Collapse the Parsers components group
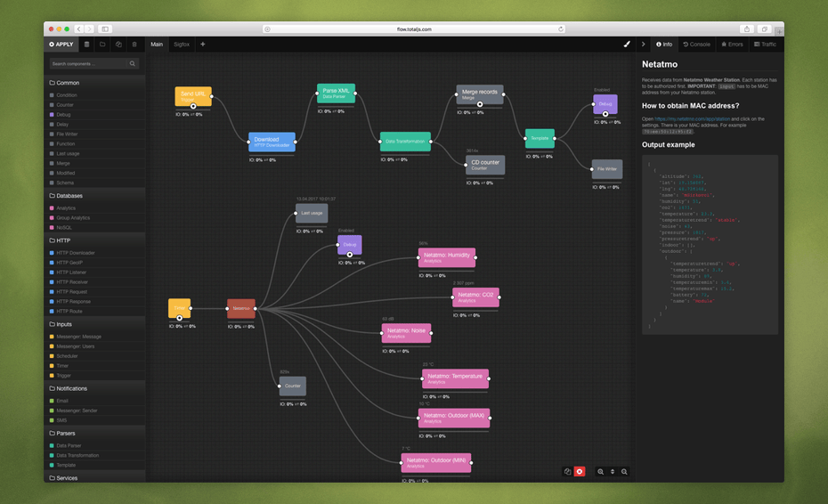 (94, 433)
